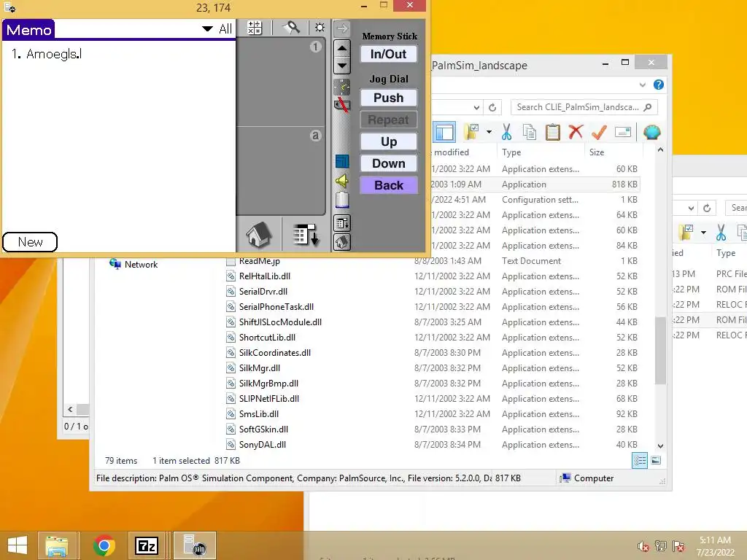Click the clock icon in status strip
The image size is (747, 560).
(x=342, y=87)
